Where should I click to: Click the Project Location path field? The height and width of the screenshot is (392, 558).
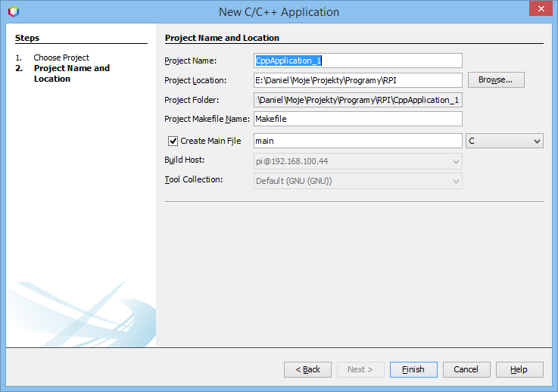357,80
